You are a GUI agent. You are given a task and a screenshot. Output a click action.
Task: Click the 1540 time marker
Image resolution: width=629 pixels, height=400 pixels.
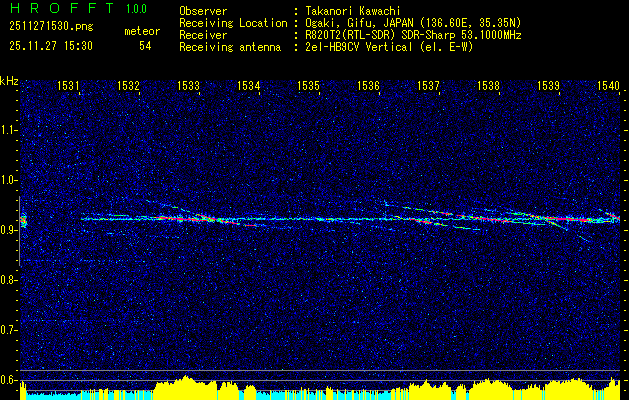(608, 87)
